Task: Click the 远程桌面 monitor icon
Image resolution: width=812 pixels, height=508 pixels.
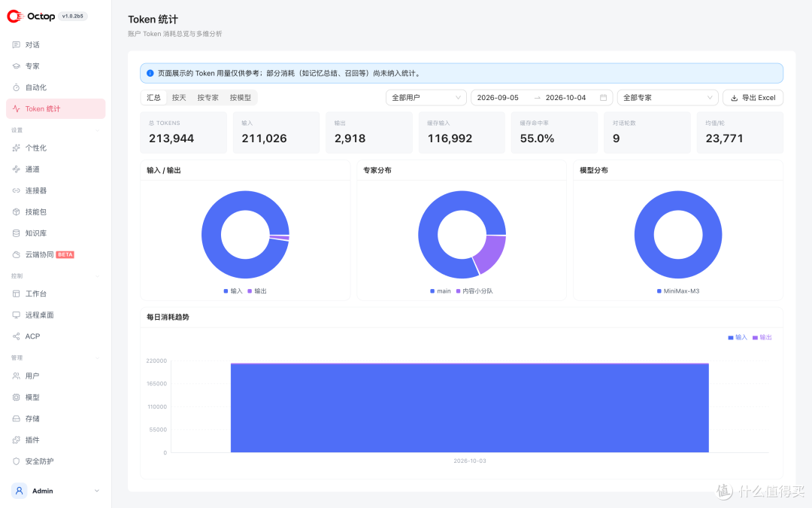Action: coord(16,315)
